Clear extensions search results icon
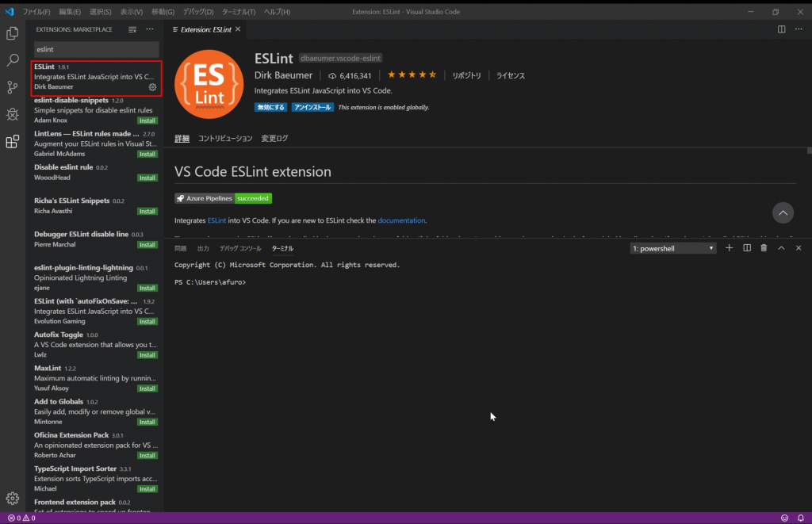 pyautogui.click(x=132, y=29)
